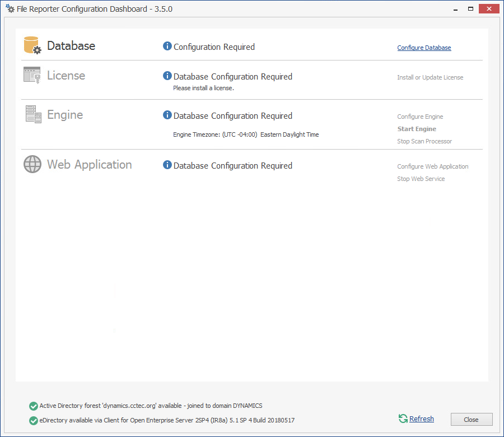Click the green check for Active Directory status
The height and width of the screenshot is (437, 504).
tap(34, 406)
